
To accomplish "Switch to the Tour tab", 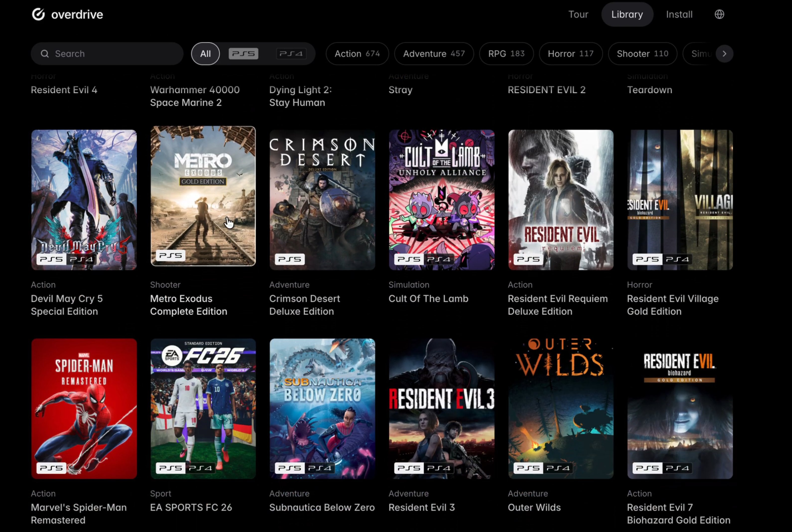I will click(x=578, y=14).
